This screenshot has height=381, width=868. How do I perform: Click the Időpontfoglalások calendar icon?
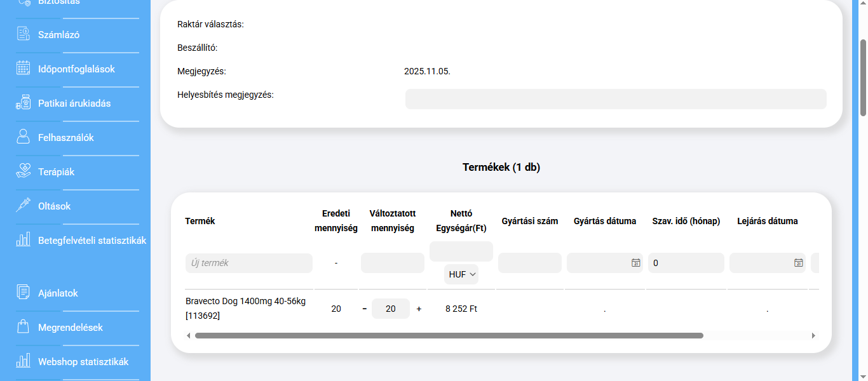24,69
